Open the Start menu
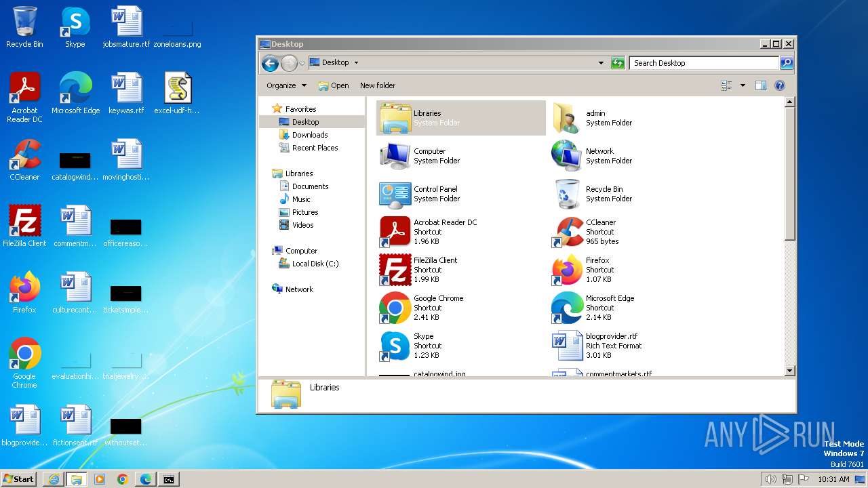Screen dimensions: 868x488 tap(19, 479)
